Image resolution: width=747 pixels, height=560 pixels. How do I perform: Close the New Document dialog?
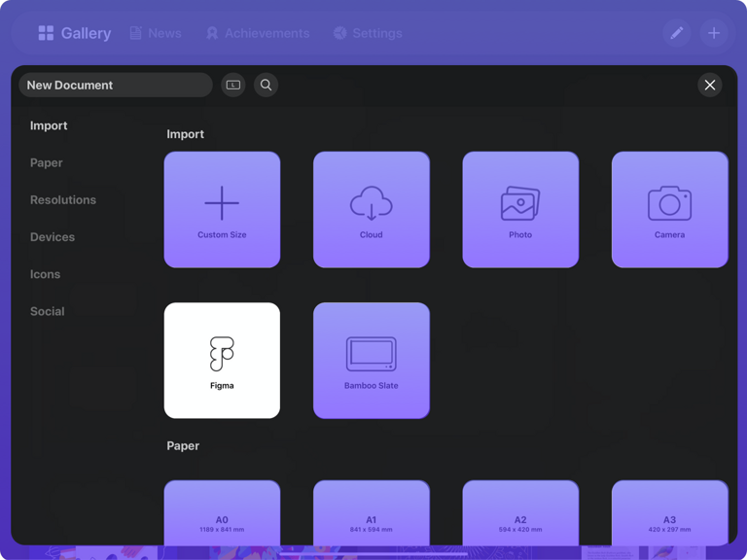click(710, 85)
